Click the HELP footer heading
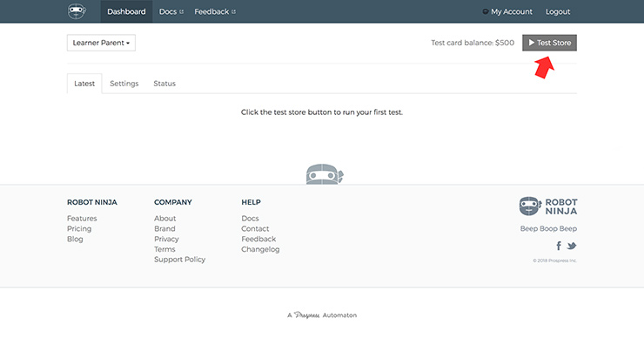 [251, 202]
